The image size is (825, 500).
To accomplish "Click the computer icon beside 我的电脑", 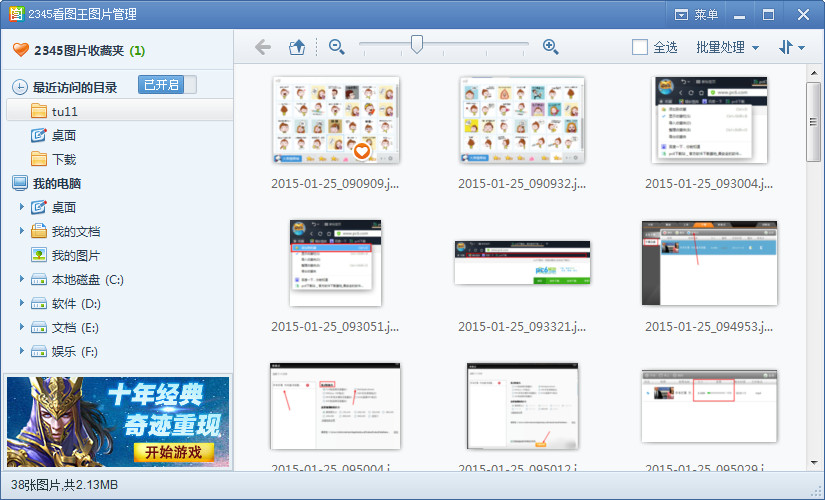I will 20,183.
